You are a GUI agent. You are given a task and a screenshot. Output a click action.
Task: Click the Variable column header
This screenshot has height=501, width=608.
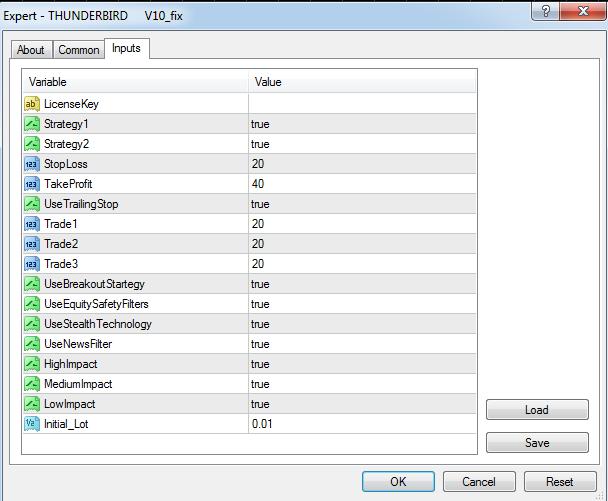[136, 82]
